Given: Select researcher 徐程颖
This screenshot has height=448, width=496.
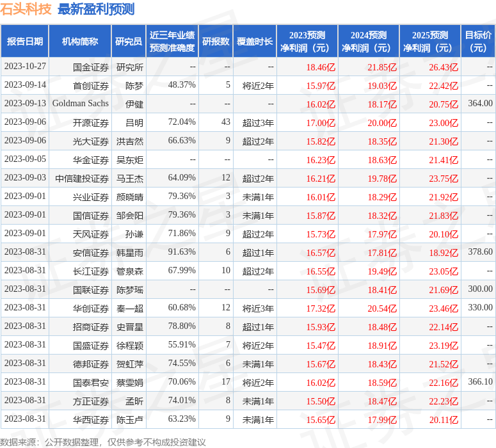Looking at the screenshot, I should (x=130, y=346).
